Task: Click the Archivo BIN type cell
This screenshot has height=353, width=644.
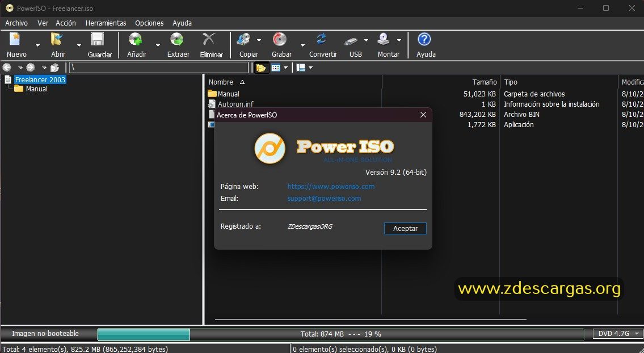Action: pos(521,115)
